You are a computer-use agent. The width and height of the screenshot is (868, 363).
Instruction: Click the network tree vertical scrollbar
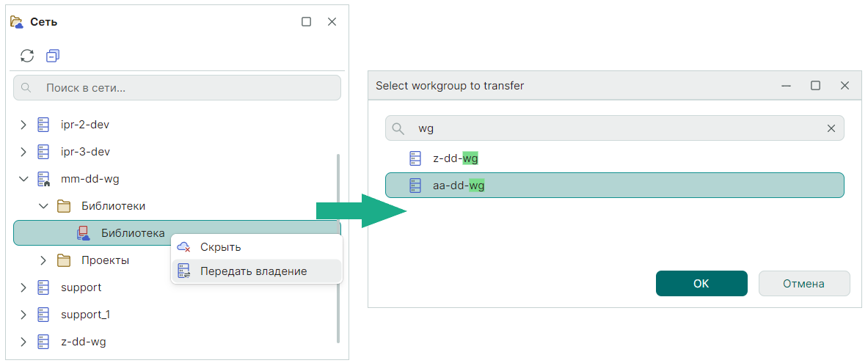(338, 248)
